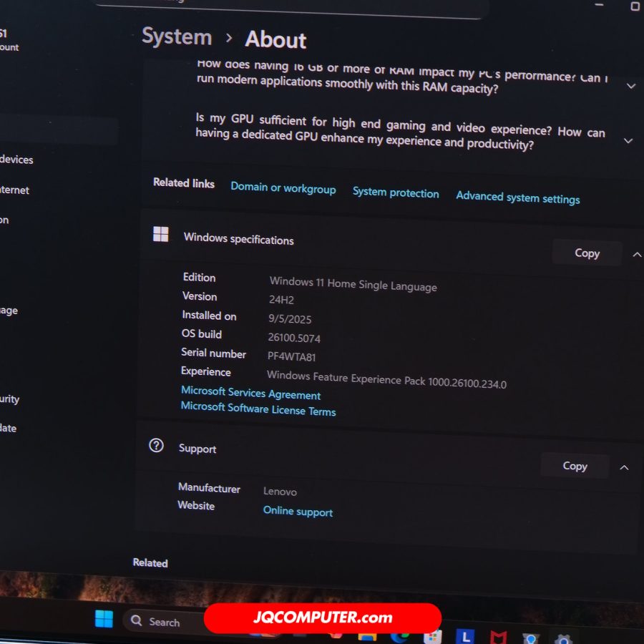Select the 'ternet' network sidebar item
This screenshot has height=644, width=644.
(14, 190)
